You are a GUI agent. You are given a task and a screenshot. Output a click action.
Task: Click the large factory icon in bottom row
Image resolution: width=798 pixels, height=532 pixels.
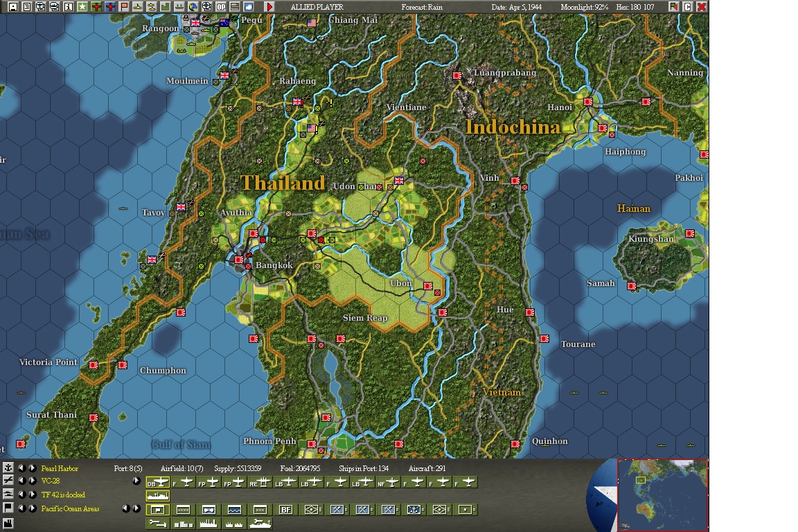click(209, 524)
